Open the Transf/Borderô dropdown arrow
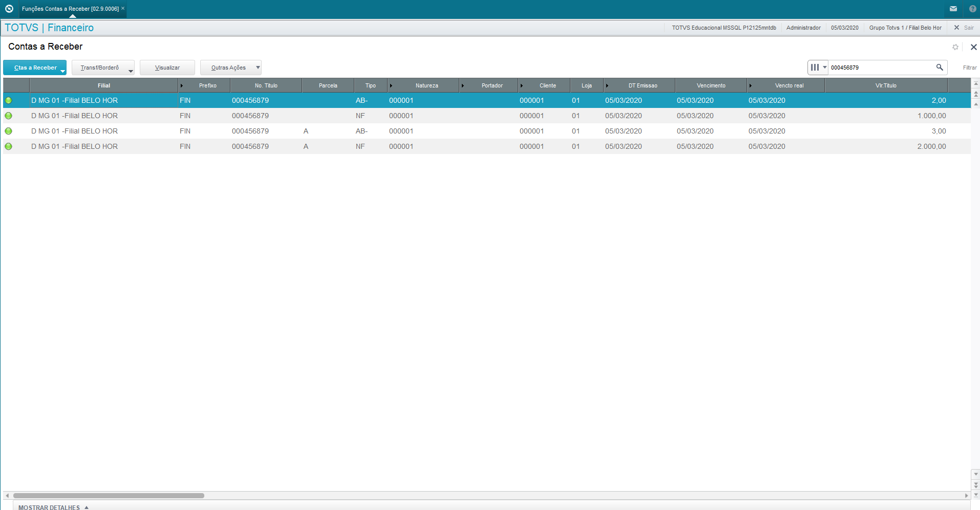Image resolution: width=980 pixels, height=510 pixels. tap(131, 71)
